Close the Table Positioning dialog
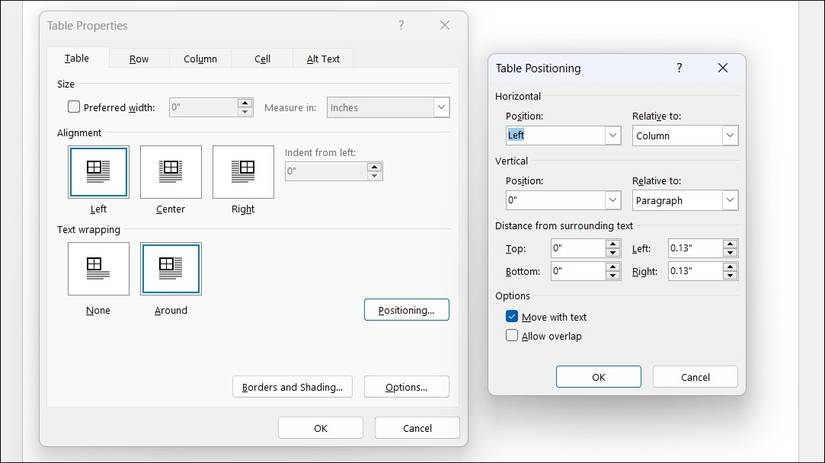The height and width of the screenshot is (463, 825). click(722, 68)
